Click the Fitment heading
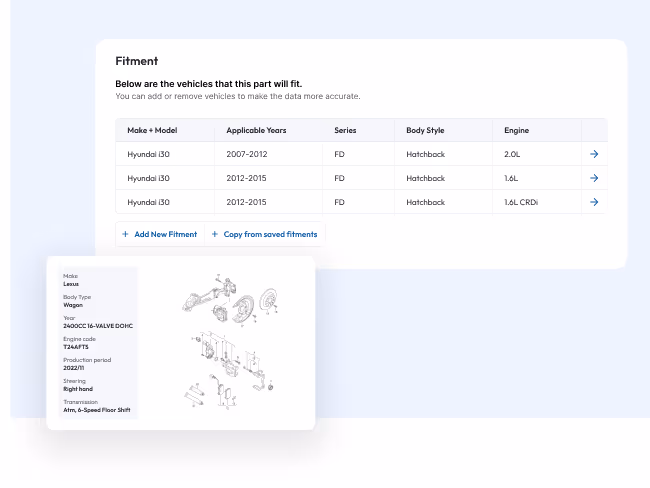650x488 pixels. pos(137,61)
